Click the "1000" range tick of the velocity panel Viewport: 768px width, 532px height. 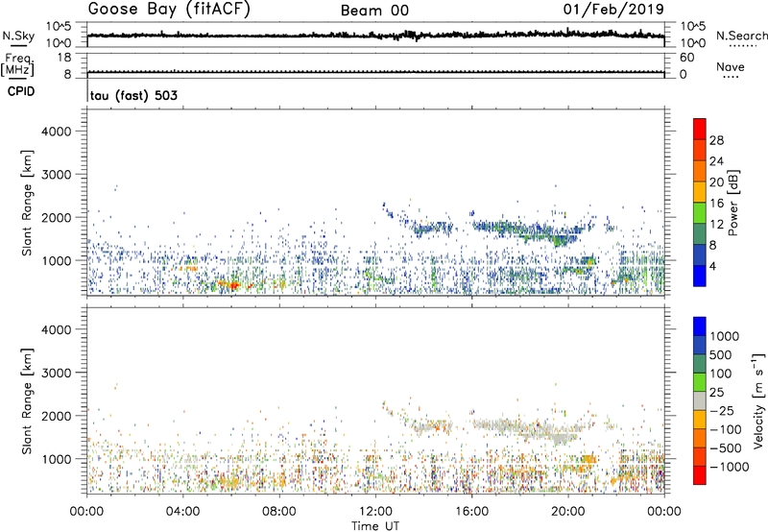tap(57, 459)
